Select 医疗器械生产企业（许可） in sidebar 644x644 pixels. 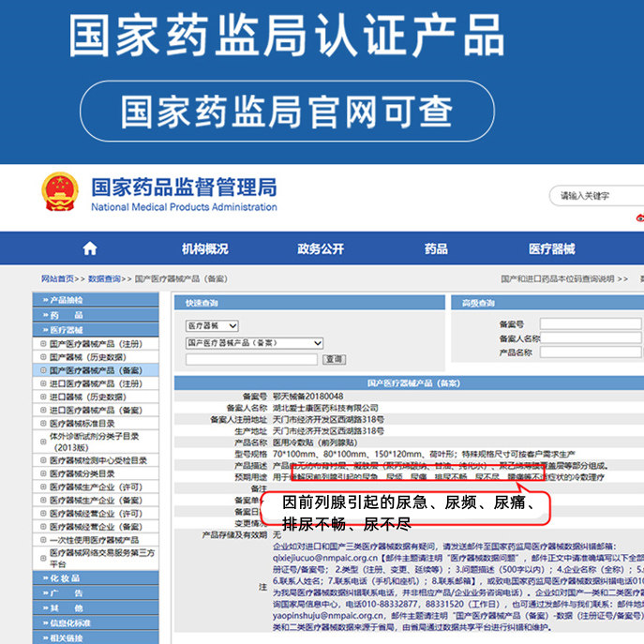[x=96, y=487]
